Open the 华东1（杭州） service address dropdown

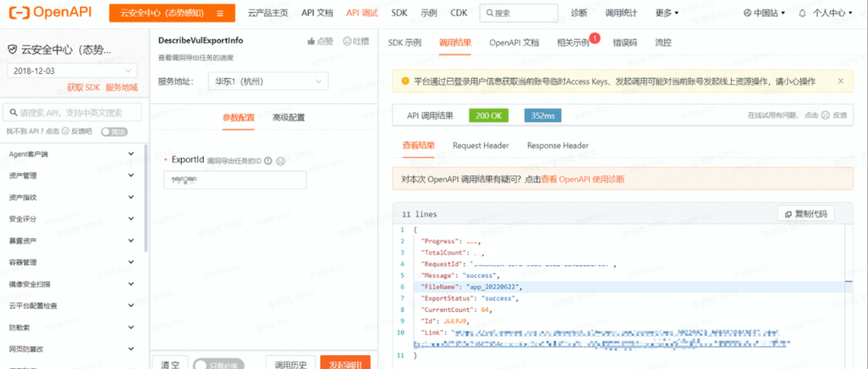[x=267, y=81]
